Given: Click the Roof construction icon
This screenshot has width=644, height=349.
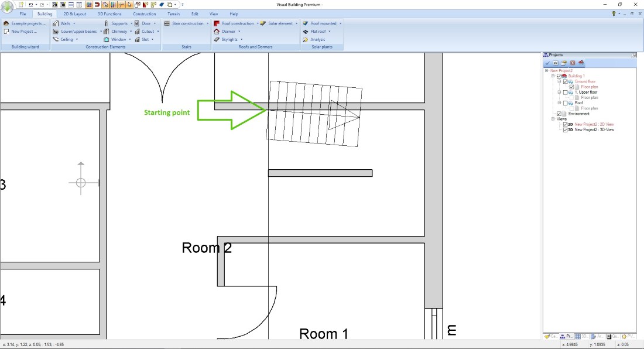Looking at the screenshot, I should pos(217,23).
